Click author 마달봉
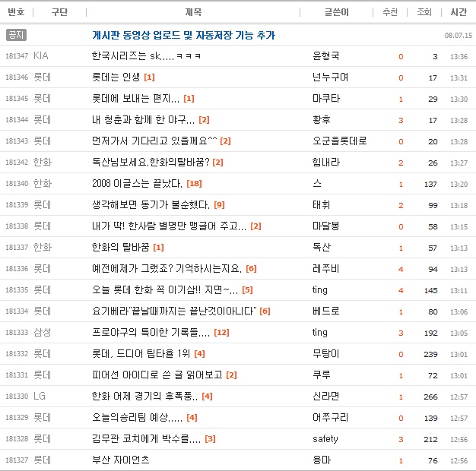This screenshot has width=476, height=471. tap(326, 226)
